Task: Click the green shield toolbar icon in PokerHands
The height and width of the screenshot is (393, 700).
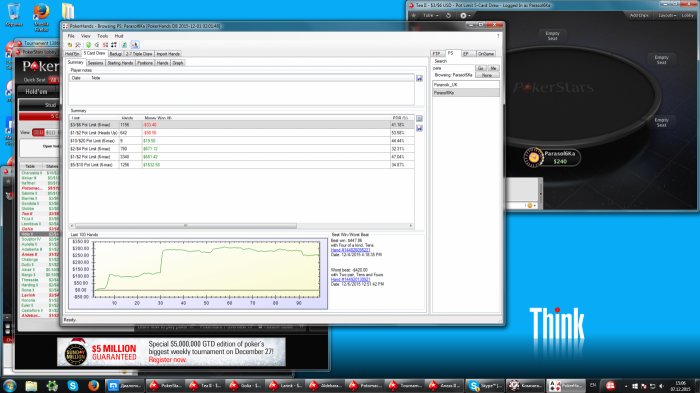Action: tap(88, 45)
